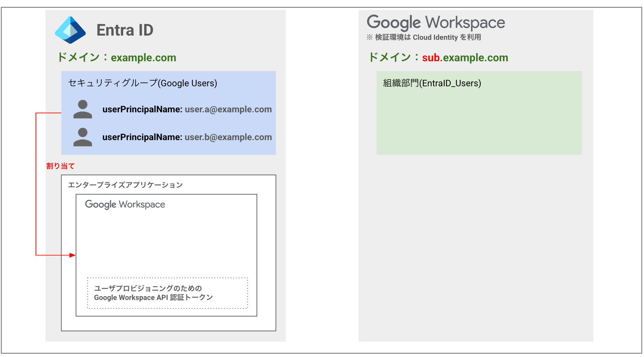The width and height of the screenshot is (644, 357).
Task: Click "セキュリティグループ(Google Users)" label
Action: coord(143,83)
